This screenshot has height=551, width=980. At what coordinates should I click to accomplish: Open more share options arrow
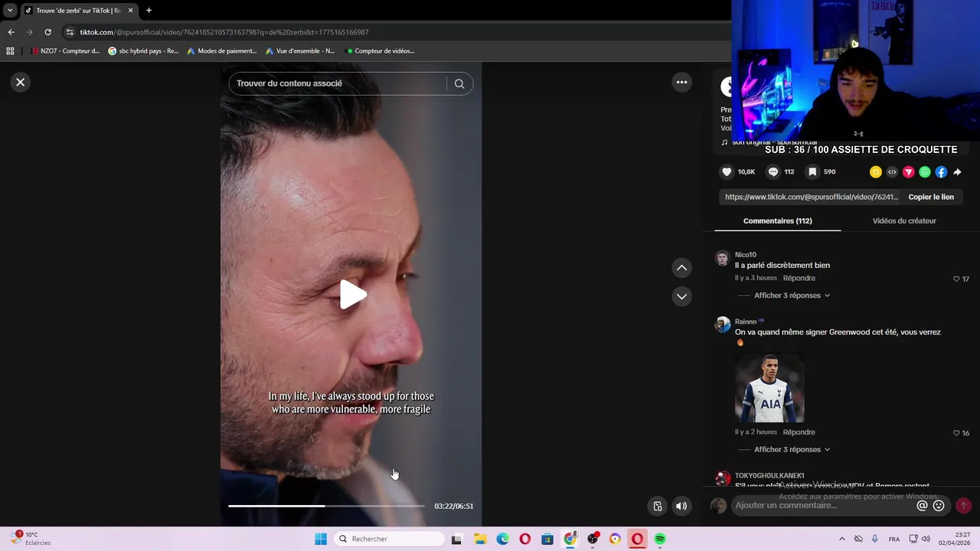pyautogui.click(x=957, y=172)
